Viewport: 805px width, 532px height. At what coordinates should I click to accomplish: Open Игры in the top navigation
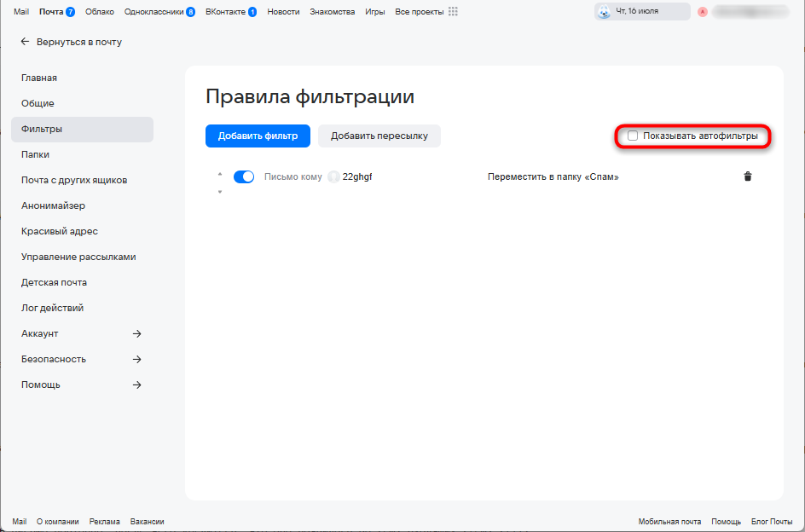pos(374,11)
